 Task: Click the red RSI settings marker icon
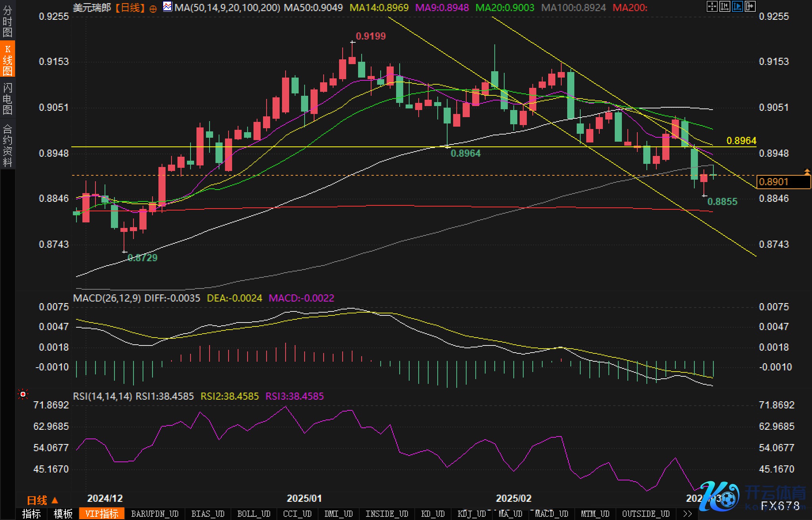pos(23,394)
